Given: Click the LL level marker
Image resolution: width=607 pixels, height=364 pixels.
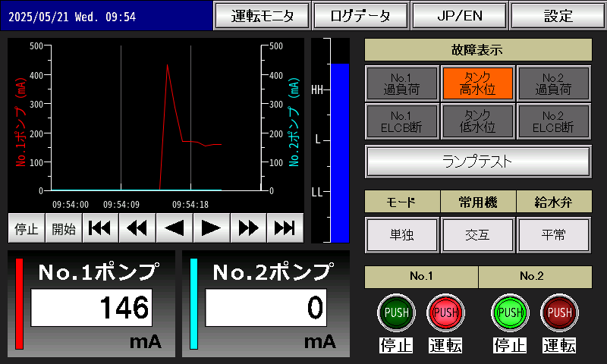Looking at the screenshot, I should point(317,192).
